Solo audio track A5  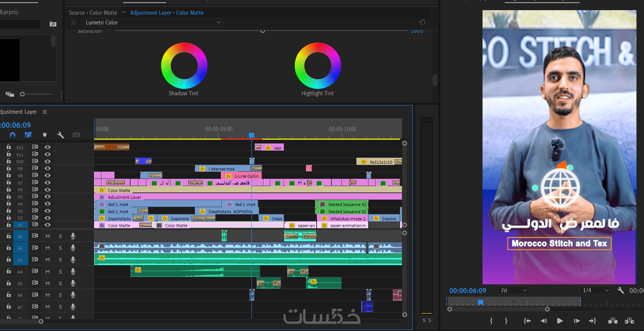[60, 283]
